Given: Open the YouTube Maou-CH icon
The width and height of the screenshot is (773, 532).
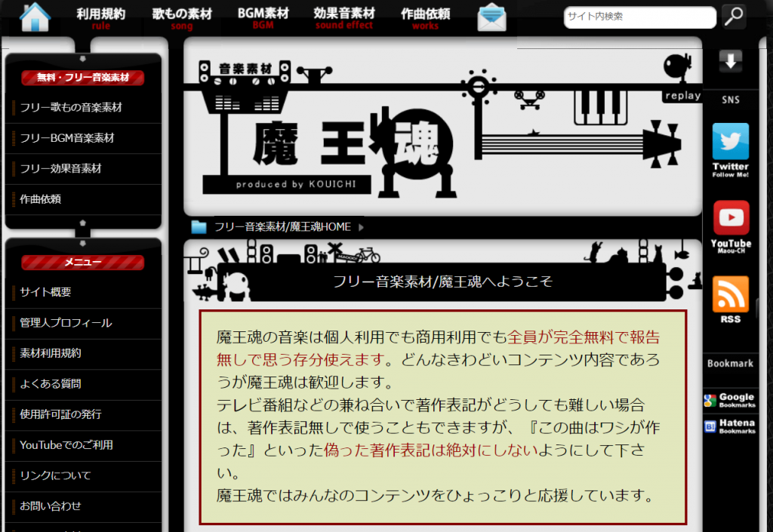Looking at the screenshot, I should 730,226.
